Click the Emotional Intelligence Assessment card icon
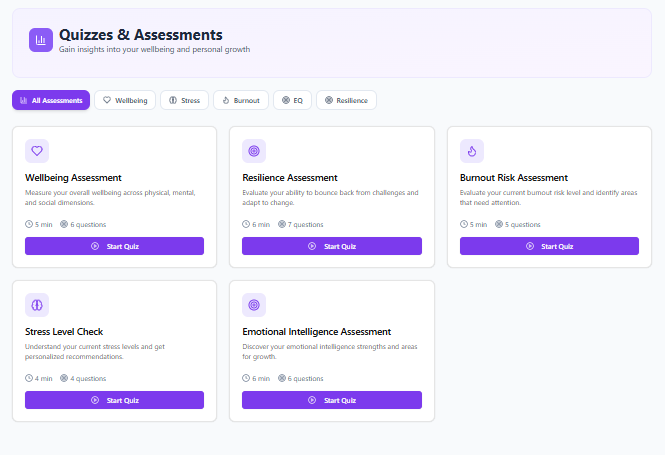The height and width of the screenshot is (455, 665). [254, 305]
